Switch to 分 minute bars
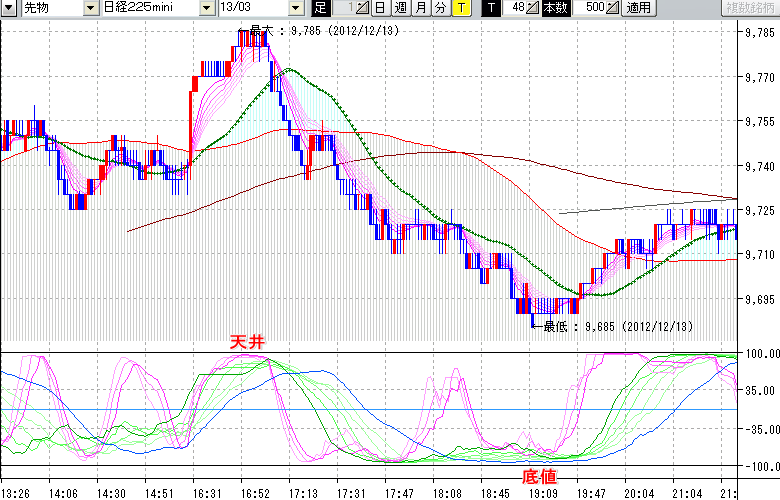780x500 pixels. pos(440,8)
